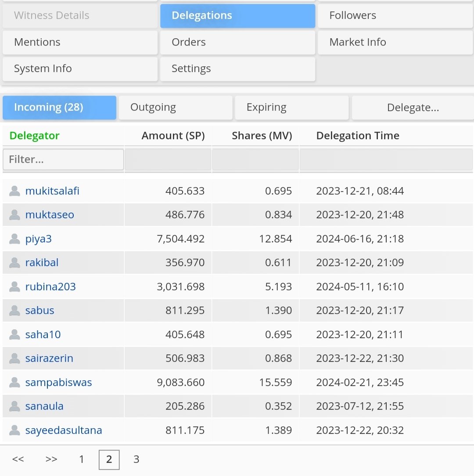
Task: Click user avatar icon beside piya3
Action: [14, 238]
